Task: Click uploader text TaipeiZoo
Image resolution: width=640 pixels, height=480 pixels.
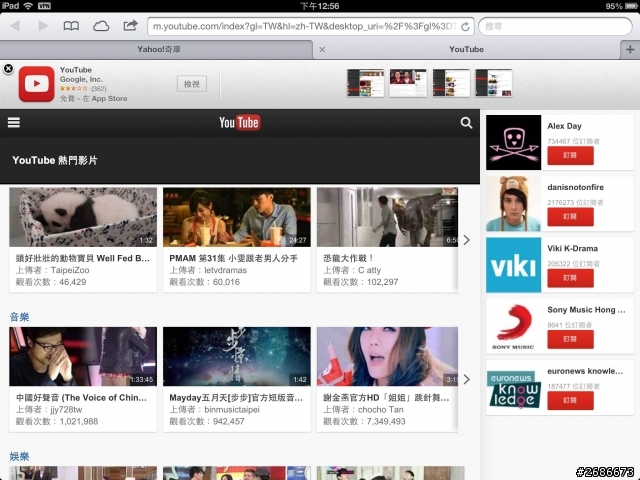Action: 70,270
